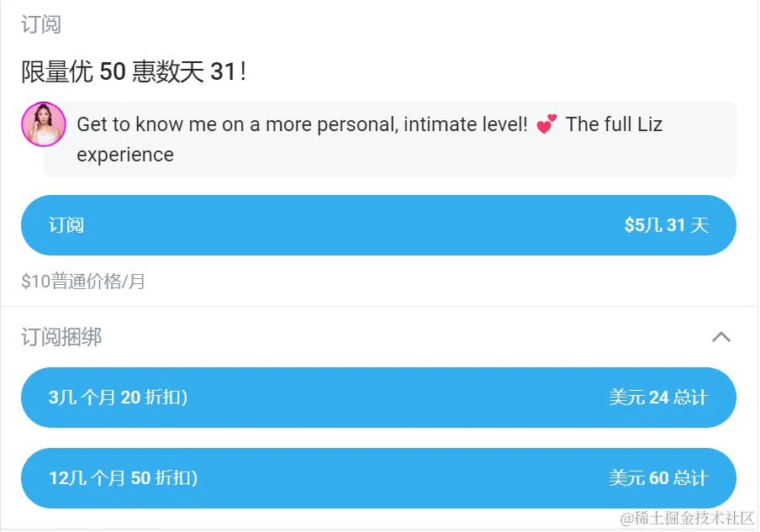
Task: Click the two hearts emoji in message
Action: (x=546, y=124)
